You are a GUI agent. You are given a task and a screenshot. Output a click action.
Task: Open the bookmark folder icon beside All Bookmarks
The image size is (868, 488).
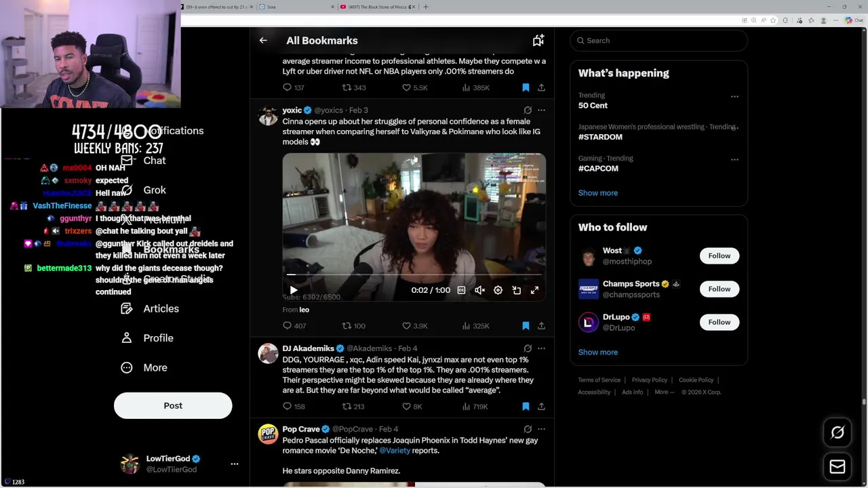pyautogui.click(x=538, y=41)
